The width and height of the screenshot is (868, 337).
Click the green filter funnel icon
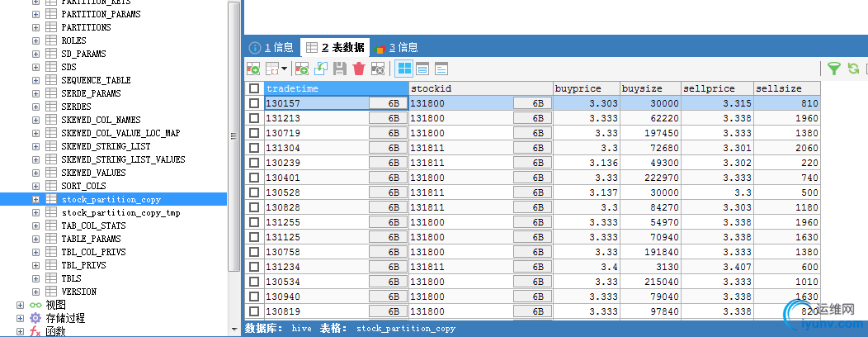(x=833, y=69)
